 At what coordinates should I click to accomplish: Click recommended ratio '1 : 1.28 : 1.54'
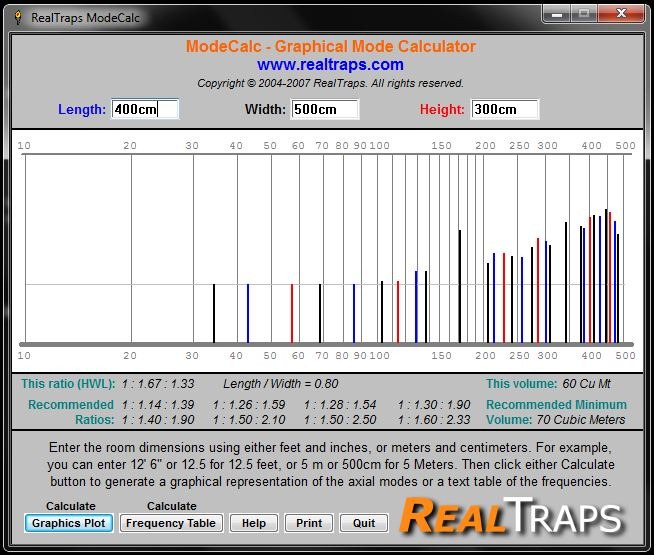[340, 404]
